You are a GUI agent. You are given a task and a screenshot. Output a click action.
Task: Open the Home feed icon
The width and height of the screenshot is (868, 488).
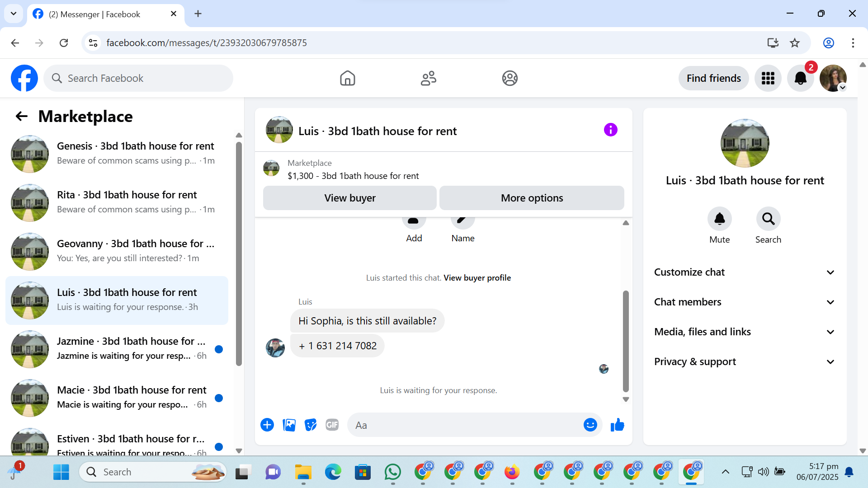pyautogui.click(x=347, y=78)
